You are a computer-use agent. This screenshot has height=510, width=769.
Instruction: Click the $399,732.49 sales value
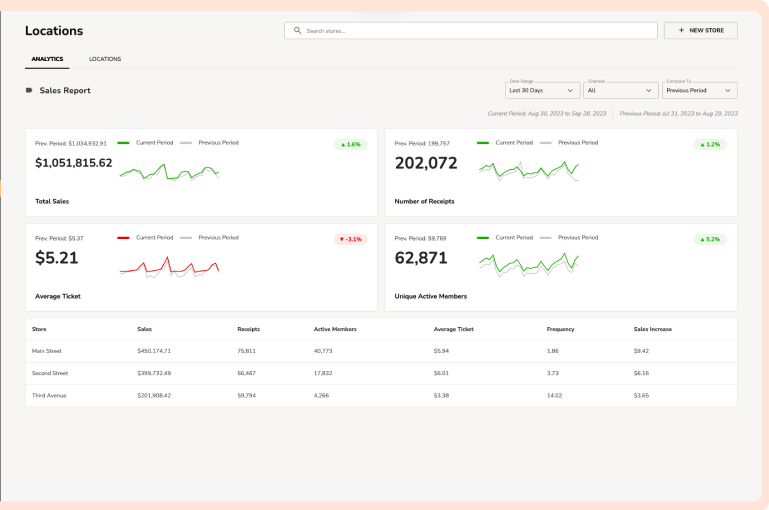(154, 373)
